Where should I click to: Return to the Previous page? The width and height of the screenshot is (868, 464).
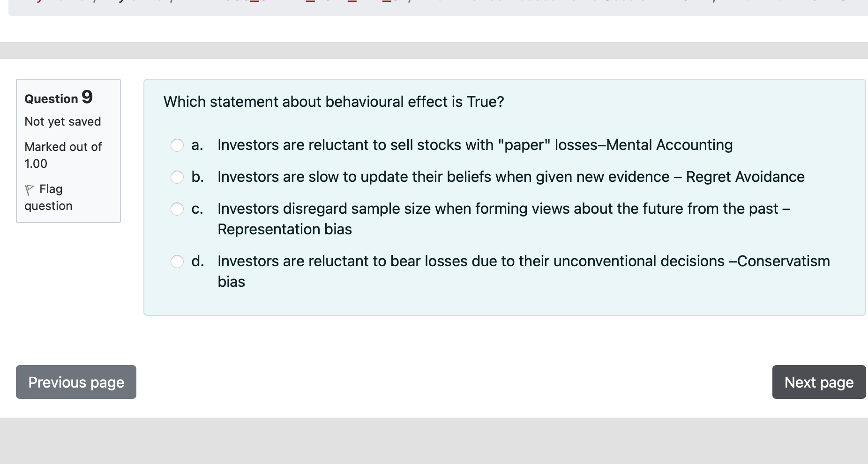75,382
